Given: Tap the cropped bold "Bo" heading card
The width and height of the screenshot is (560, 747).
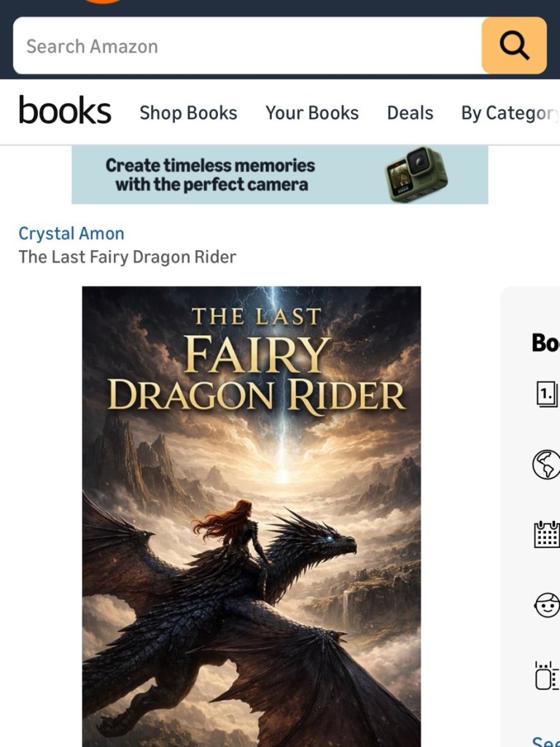Looking at the screenshot, I should point(545,342).
